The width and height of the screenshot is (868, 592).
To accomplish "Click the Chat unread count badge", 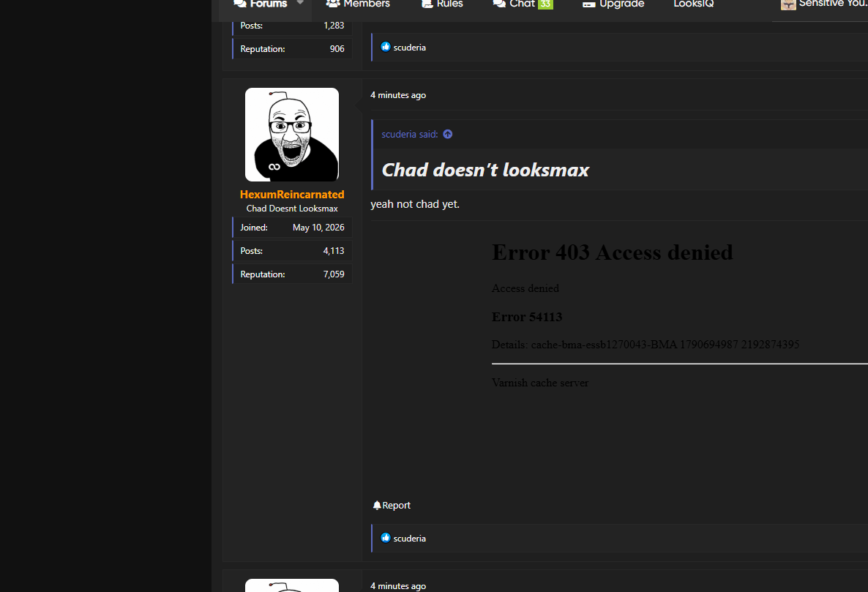I will pyautogui.click(x=546, y=4).
